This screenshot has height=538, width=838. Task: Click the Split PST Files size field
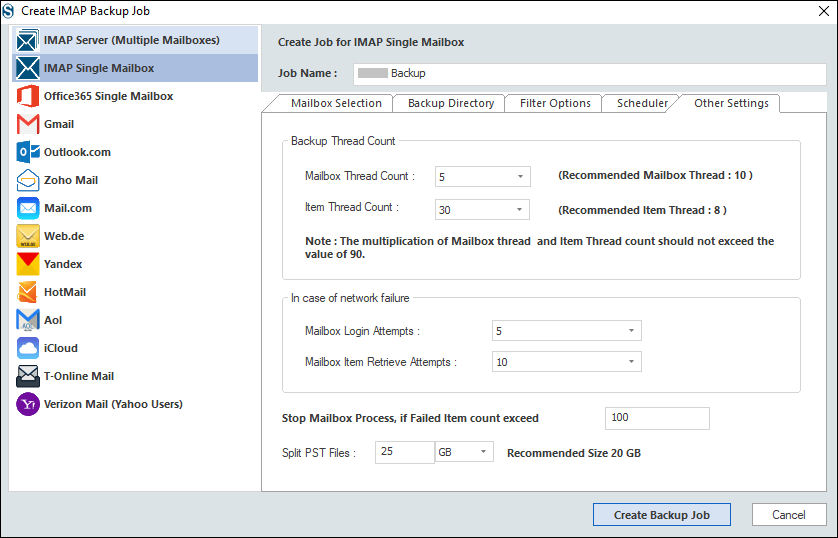click(405, 452)
